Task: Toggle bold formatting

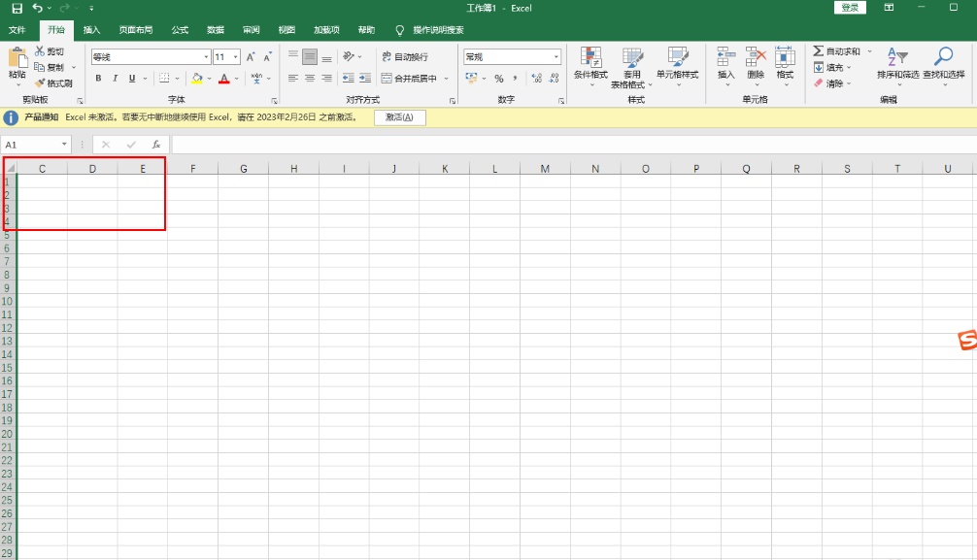Action: [x=98, y=79]
